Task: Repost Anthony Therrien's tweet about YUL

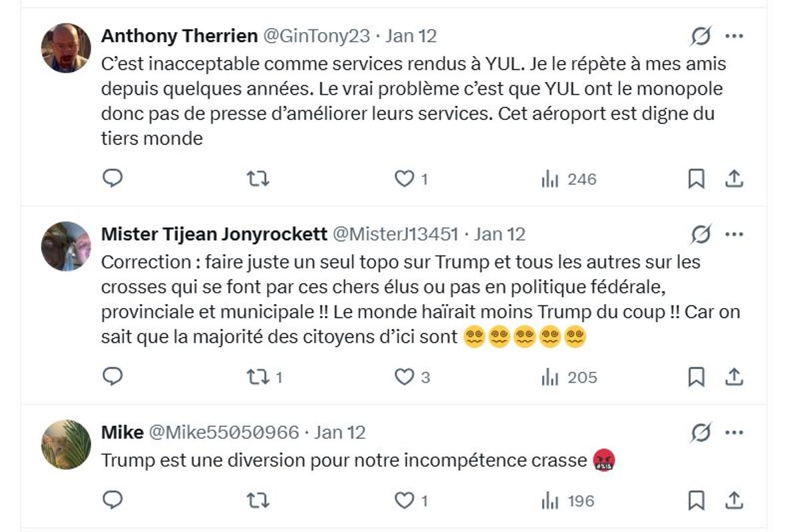Action: coord(258,179)
